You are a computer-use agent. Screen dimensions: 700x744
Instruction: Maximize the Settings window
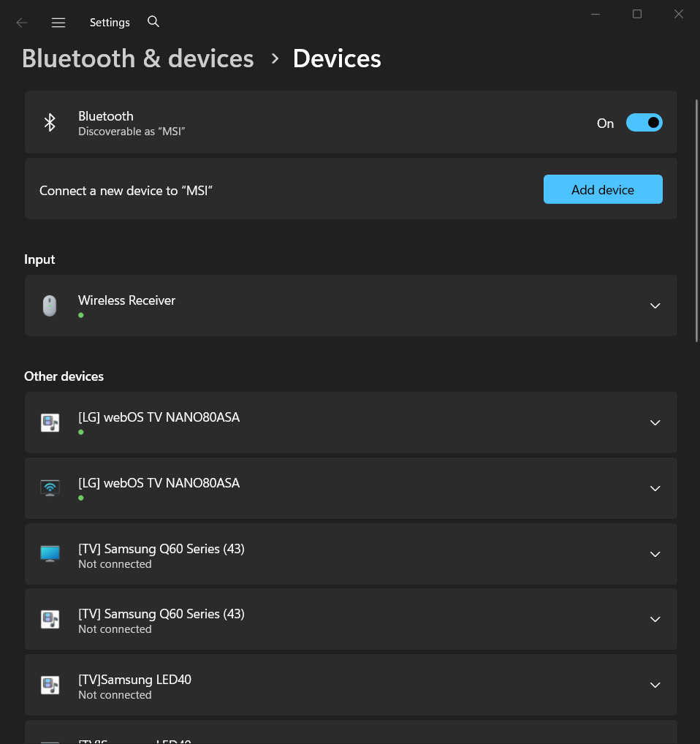637,14
